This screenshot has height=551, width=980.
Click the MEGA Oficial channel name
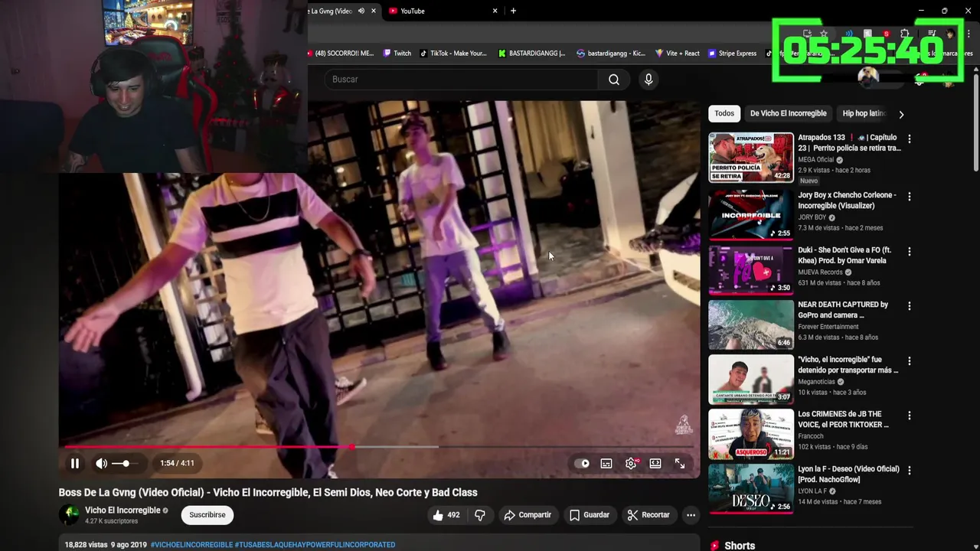click(x=816, y=160)
